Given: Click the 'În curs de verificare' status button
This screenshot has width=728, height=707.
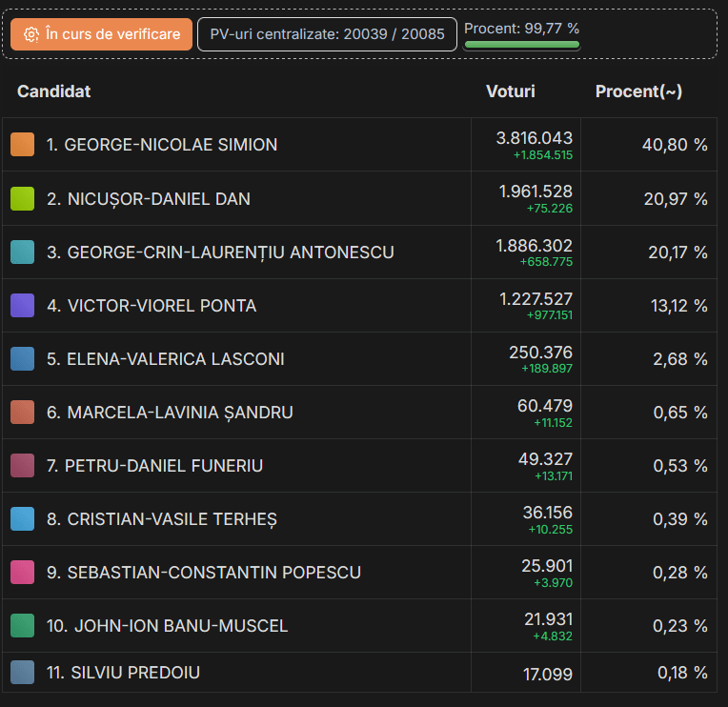Looking at the screenshot, I should click(102, 34).
